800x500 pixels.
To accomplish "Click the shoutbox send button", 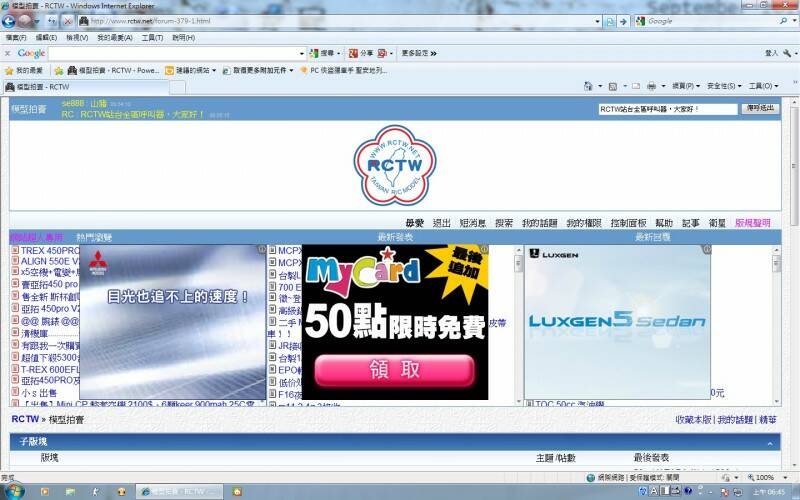I will tap(760, 109).
